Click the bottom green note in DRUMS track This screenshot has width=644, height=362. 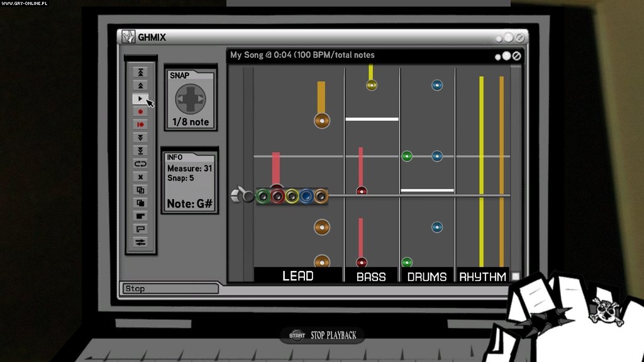[407, 262]
